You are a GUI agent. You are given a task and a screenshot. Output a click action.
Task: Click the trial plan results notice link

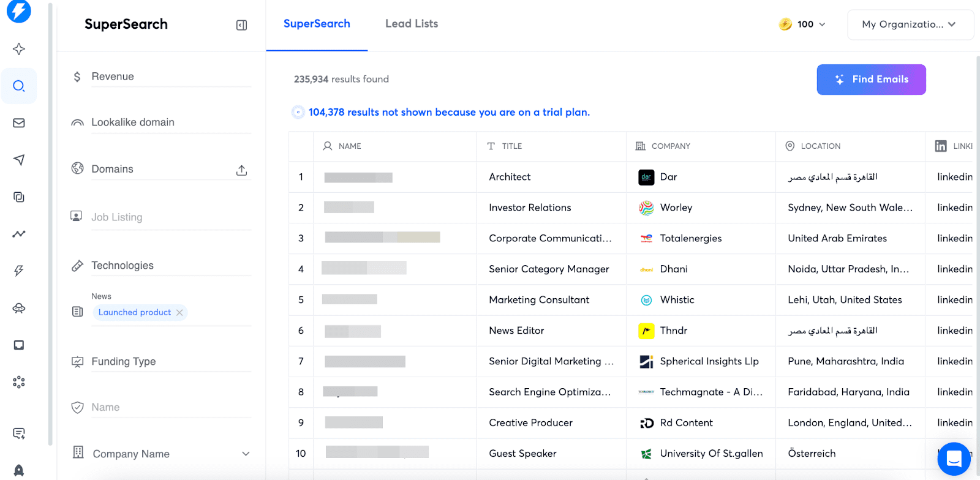[449, 112]
